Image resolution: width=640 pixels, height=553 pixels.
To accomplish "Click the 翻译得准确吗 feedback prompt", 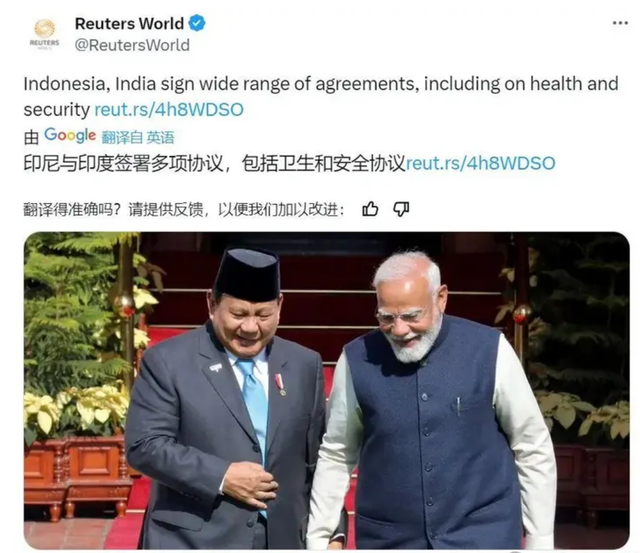I will pyautogui.click(x=184, y=210).
